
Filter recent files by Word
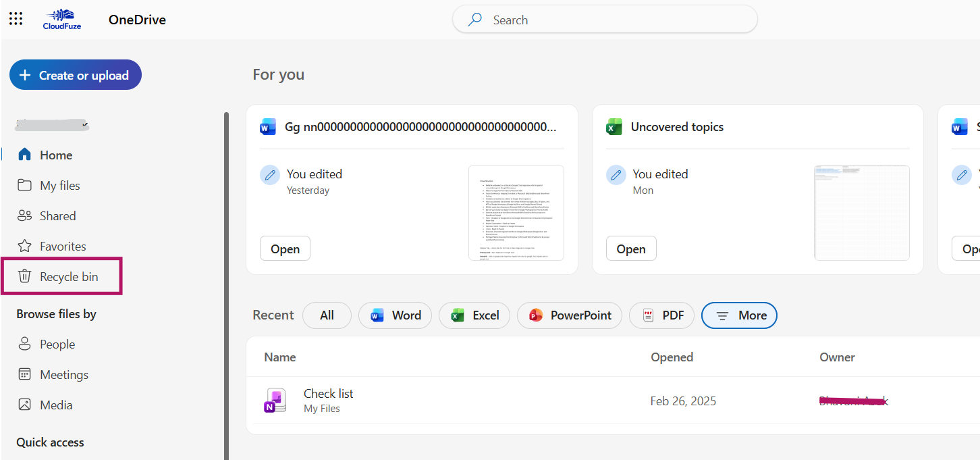pos(395,315)
